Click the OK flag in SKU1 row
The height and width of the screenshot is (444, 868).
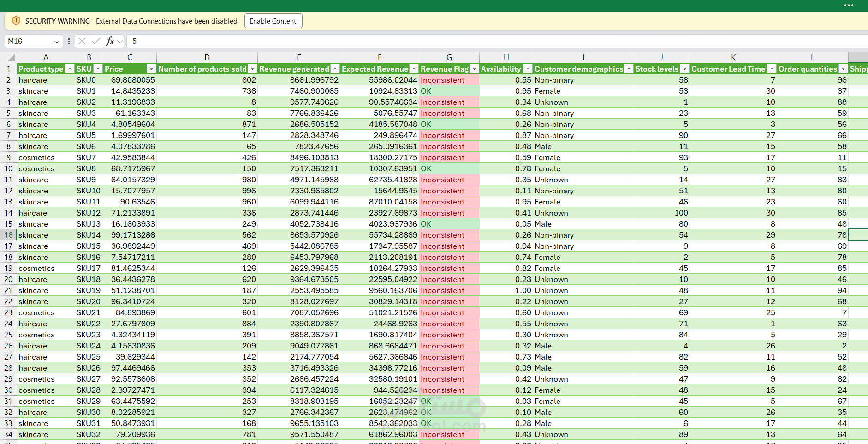point(449,91)
